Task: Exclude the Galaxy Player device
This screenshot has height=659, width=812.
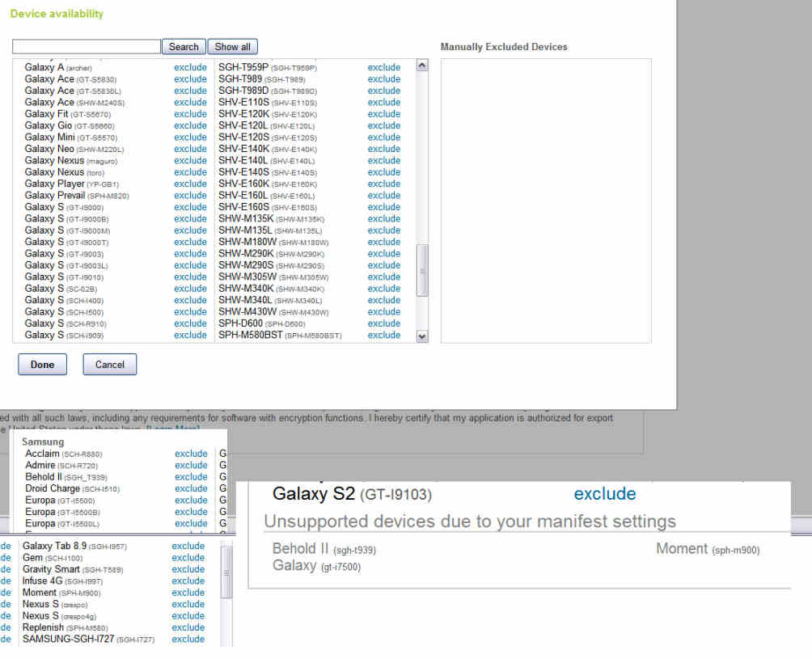Action: pos(191,184)
